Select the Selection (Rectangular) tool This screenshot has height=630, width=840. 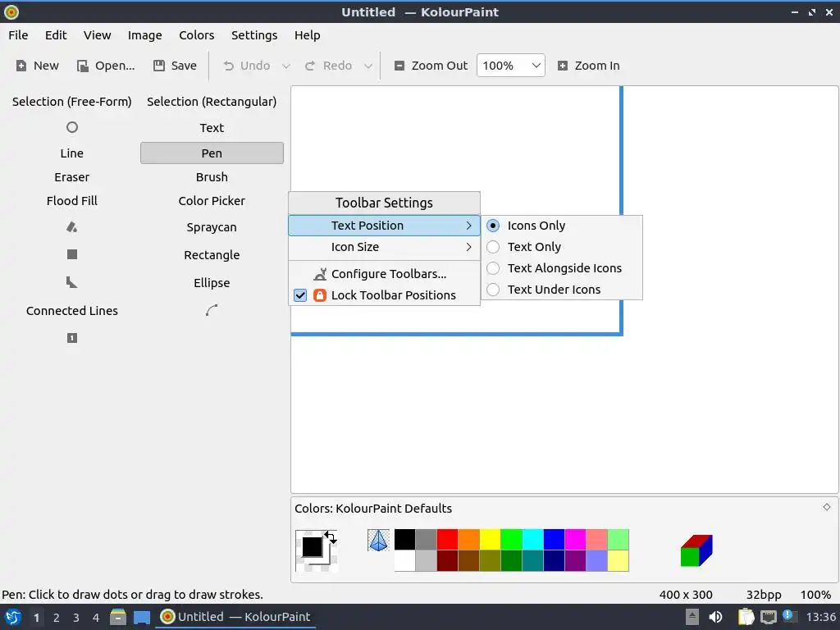212,102
